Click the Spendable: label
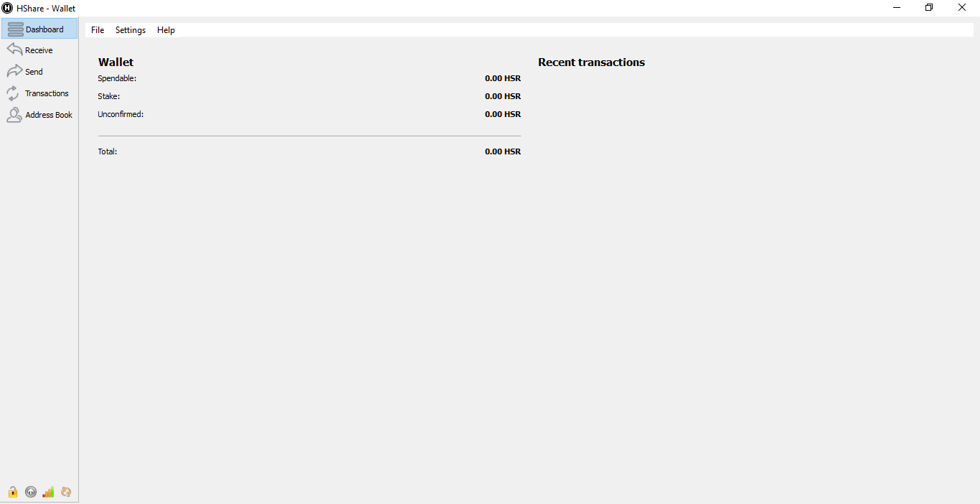This screenshot has width=980, height=504. pos(117,78)
